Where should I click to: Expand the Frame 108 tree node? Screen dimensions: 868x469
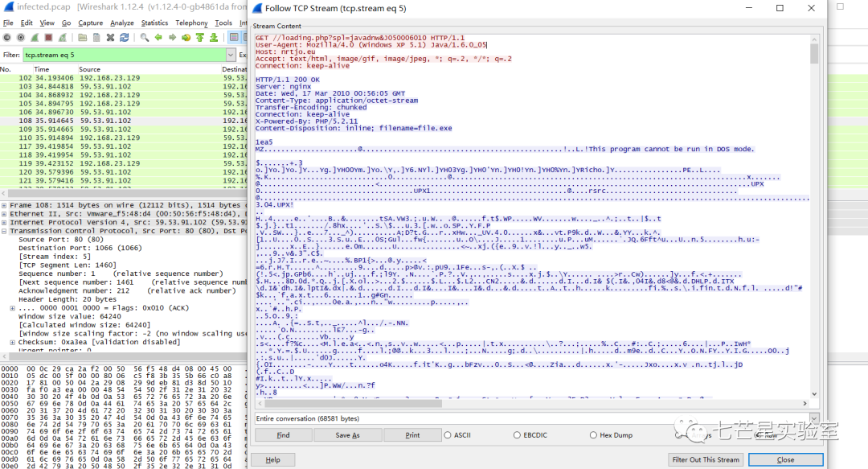[x=4, y=205]
